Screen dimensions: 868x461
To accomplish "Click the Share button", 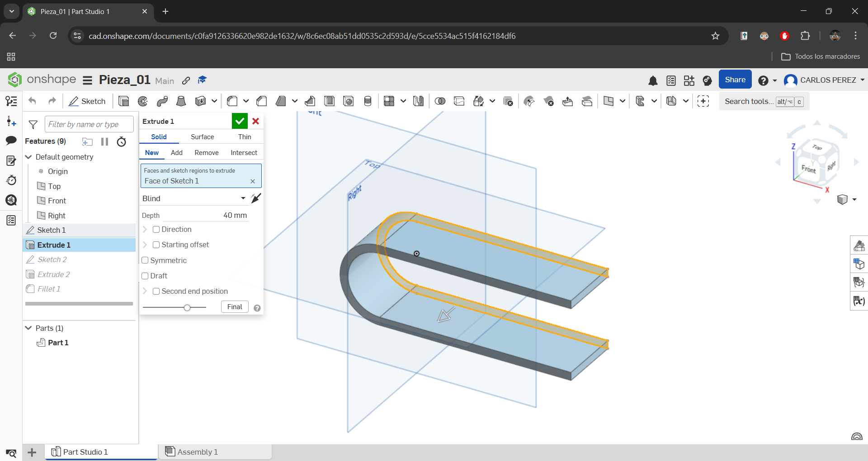I will (x=735, y=80).
